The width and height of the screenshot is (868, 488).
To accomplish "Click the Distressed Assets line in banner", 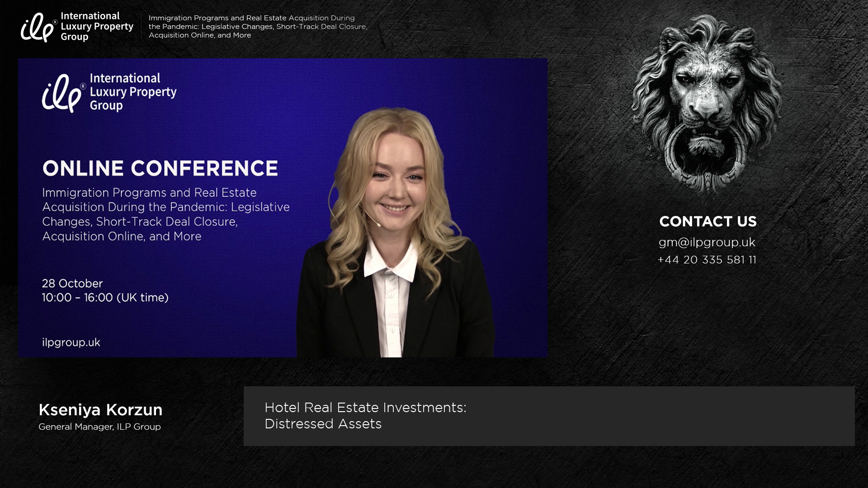I will pos(323,424).
